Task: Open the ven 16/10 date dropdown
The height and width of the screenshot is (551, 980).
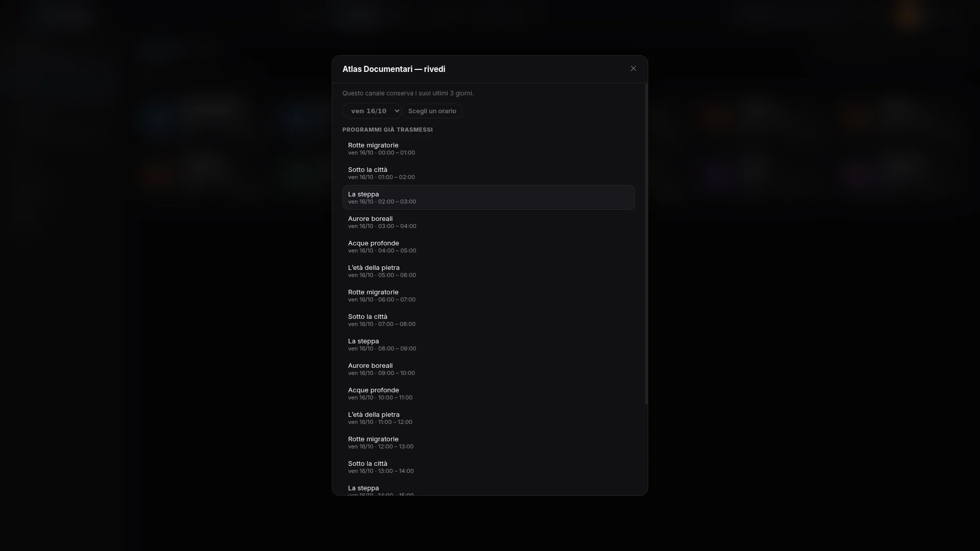Action: [372, 111]
